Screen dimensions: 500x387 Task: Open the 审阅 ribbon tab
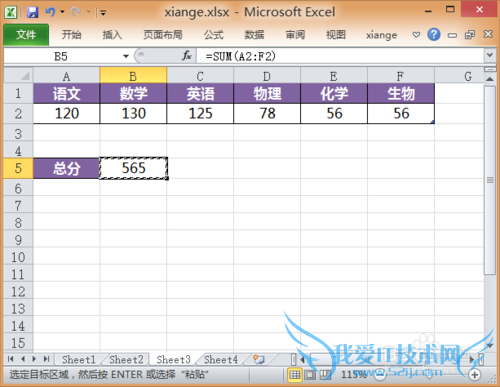pyautogui.click(x=295, y=35)
